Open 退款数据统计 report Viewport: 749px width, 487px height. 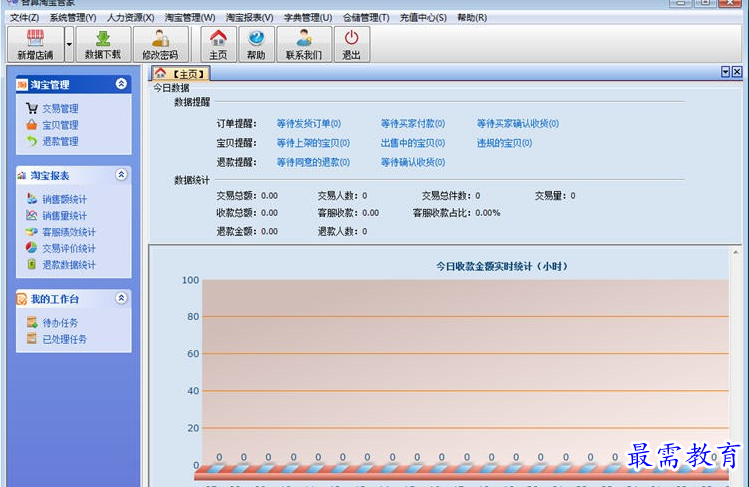69,265
